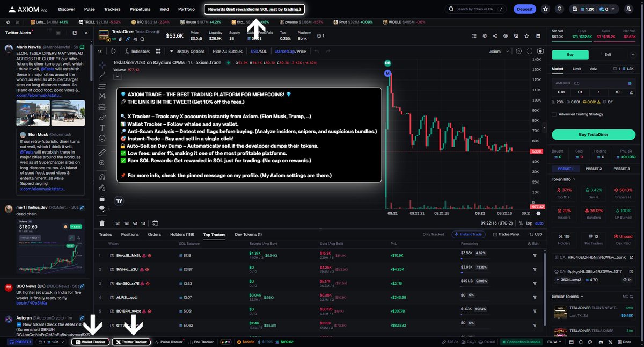Open chart settings gear icon
644x347 pixels.
pyautogui.click(x=518, y=51)
